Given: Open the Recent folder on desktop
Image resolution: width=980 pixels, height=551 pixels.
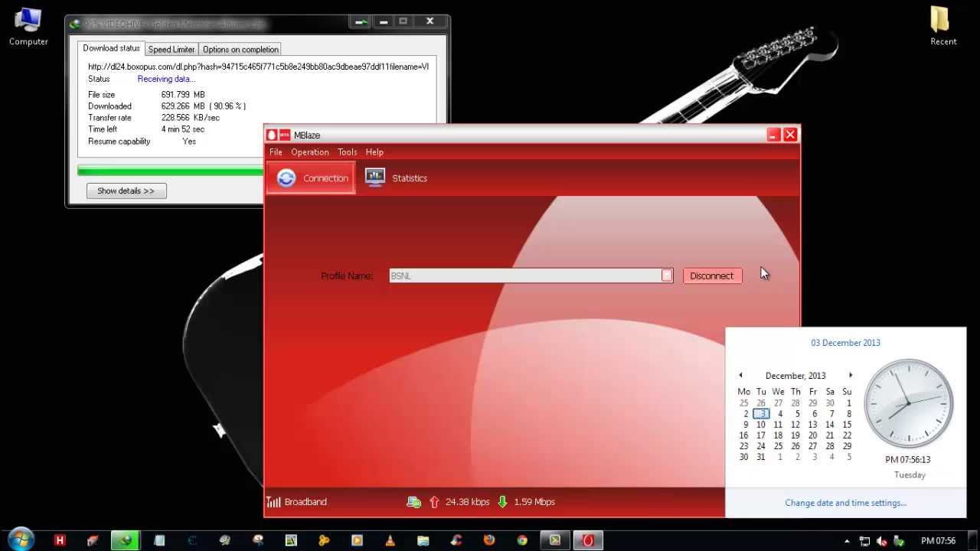Looking at the screenshot, I should 943,26.
